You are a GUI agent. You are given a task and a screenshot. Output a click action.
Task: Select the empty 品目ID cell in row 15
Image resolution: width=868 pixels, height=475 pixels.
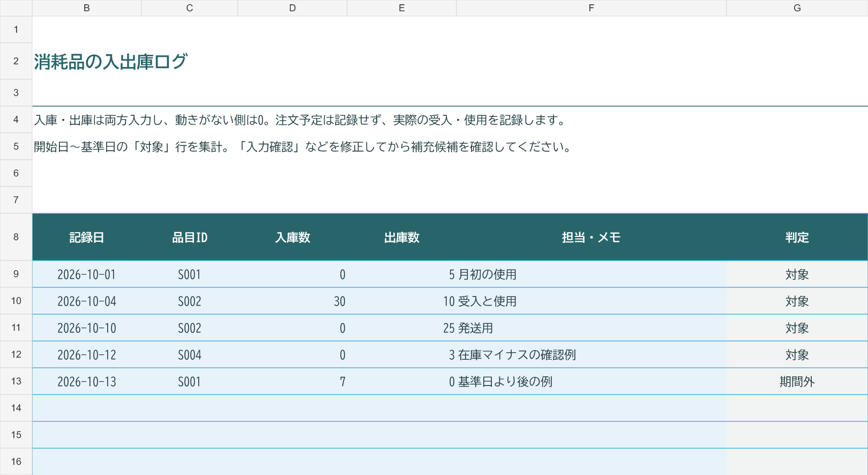point(190,435)
